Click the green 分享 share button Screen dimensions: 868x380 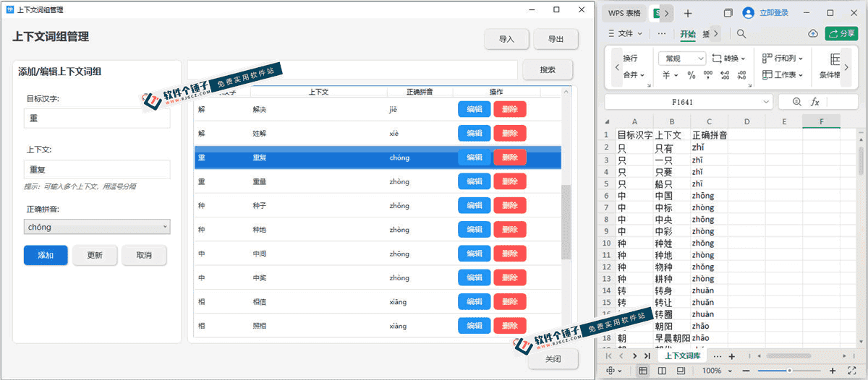[841, 33]
